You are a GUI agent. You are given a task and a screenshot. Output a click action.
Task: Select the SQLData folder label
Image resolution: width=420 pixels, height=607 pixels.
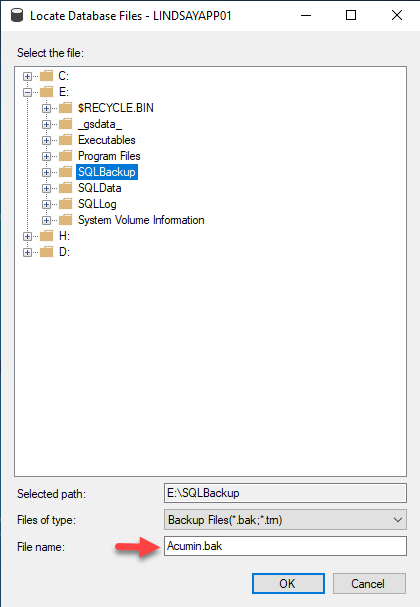[x=99, y=188]
